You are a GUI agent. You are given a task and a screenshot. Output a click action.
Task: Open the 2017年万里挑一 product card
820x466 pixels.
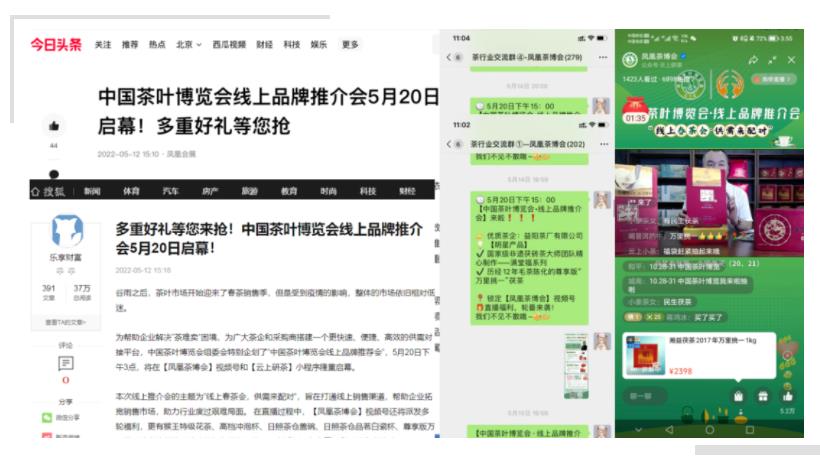tap(699, 355)
